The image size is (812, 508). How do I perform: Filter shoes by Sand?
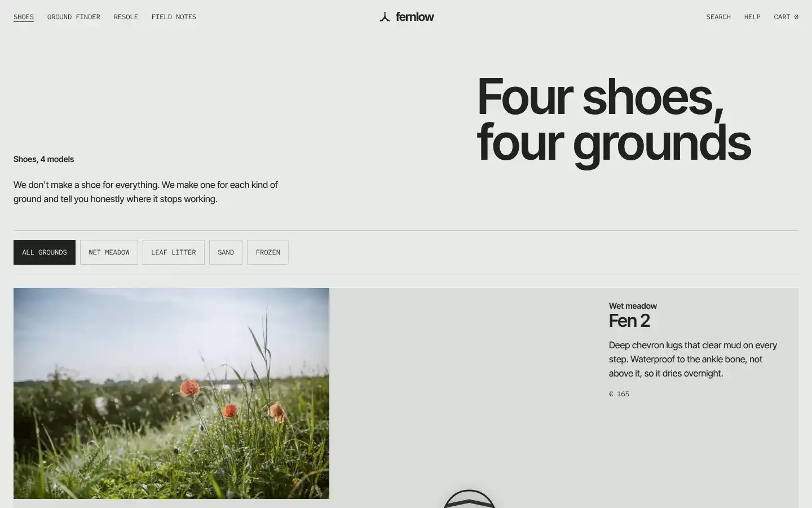tap(226, 252)
